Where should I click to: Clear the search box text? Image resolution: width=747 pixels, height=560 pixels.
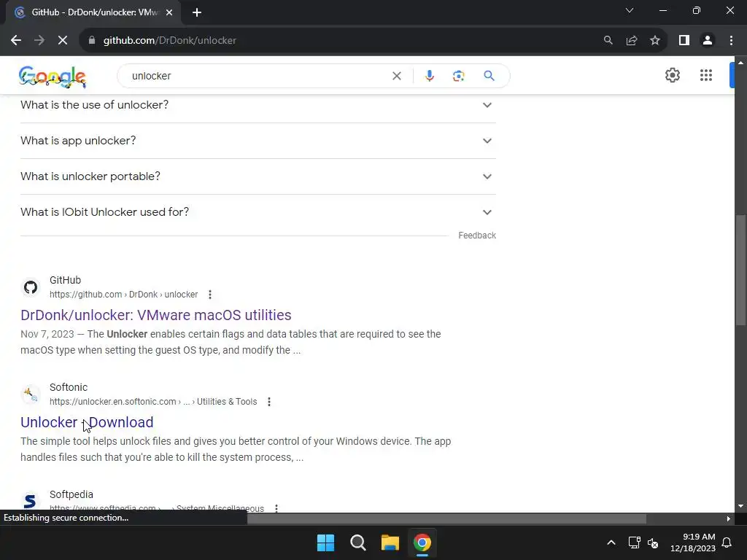point(396,76)
